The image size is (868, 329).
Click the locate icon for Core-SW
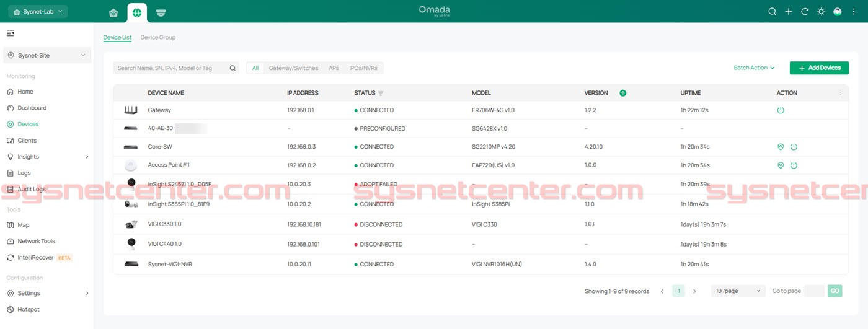[x=781, y=147]
